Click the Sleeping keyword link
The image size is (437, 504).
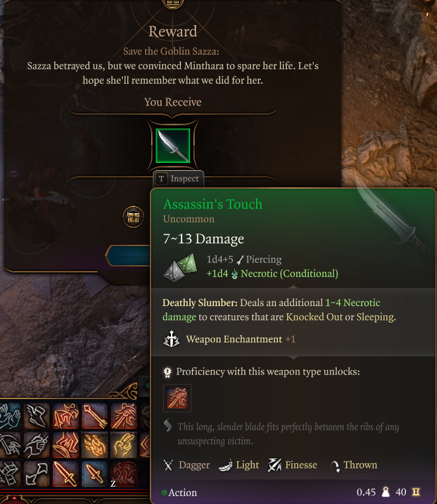375,317
